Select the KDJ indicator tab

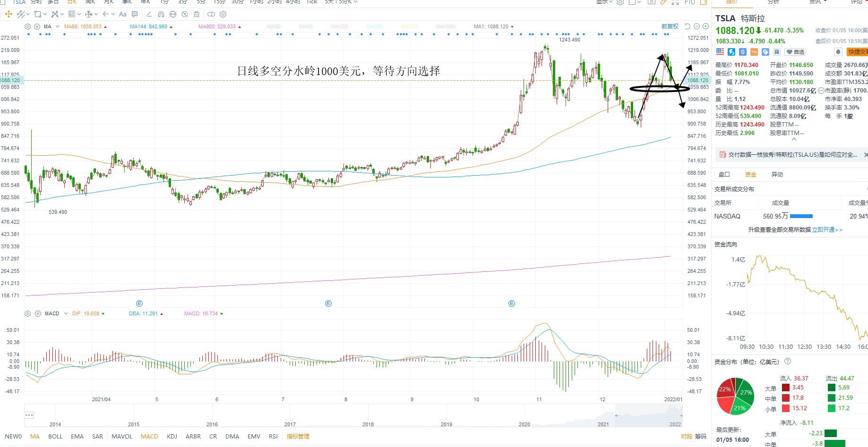(172, 437)
